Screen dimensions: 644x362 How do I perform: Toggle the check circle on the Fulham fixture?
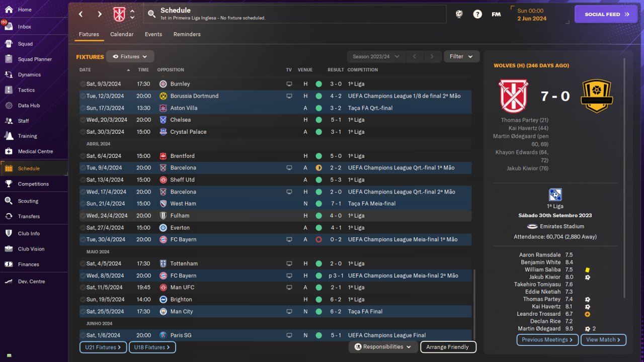[x=83, y=216]
